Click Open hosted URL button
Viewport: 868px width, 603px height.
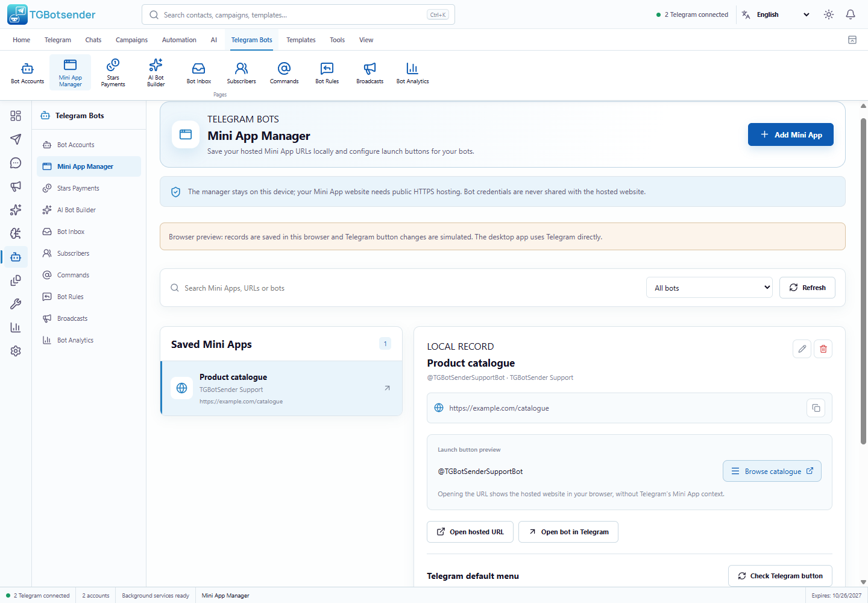(470, 532)
